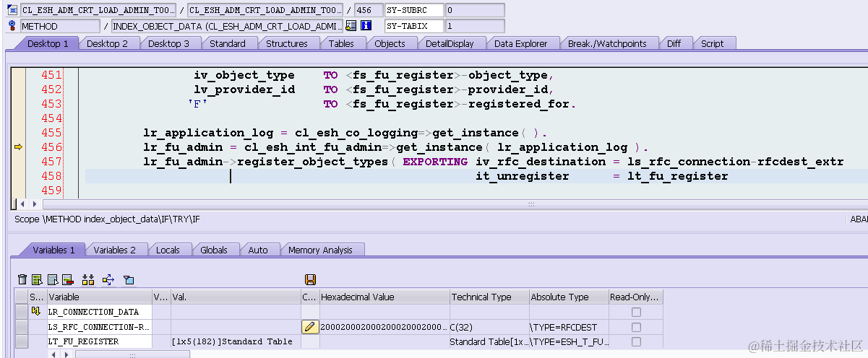Click the Read-Only column header

(x=635, y=297)
